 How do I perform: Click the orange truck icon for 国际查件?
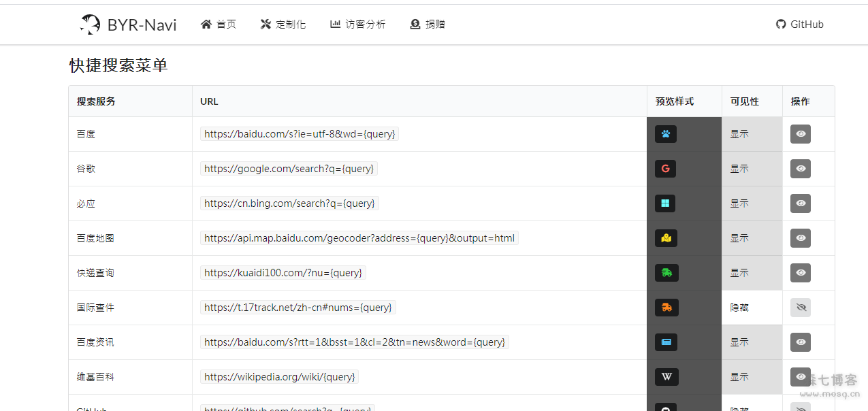coord(666,307)
